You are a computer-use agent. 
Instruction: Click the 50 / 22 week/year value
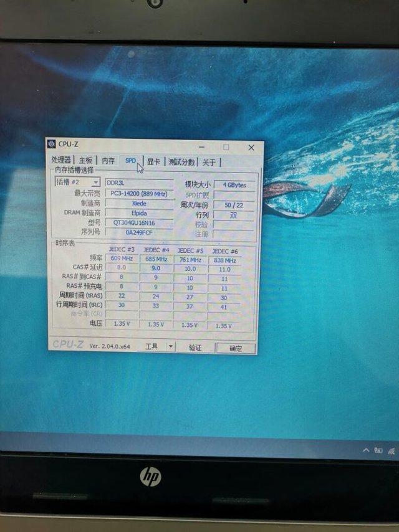click(x=234, y=206)
